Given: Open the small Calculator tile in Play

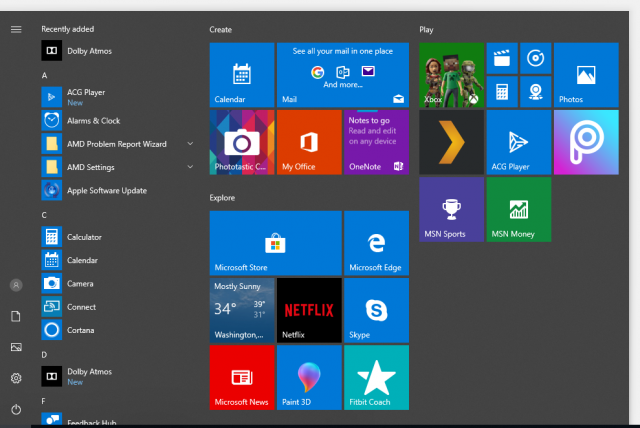Looking at the screenshot, I should pyautogui.click(x=502, y=92).
